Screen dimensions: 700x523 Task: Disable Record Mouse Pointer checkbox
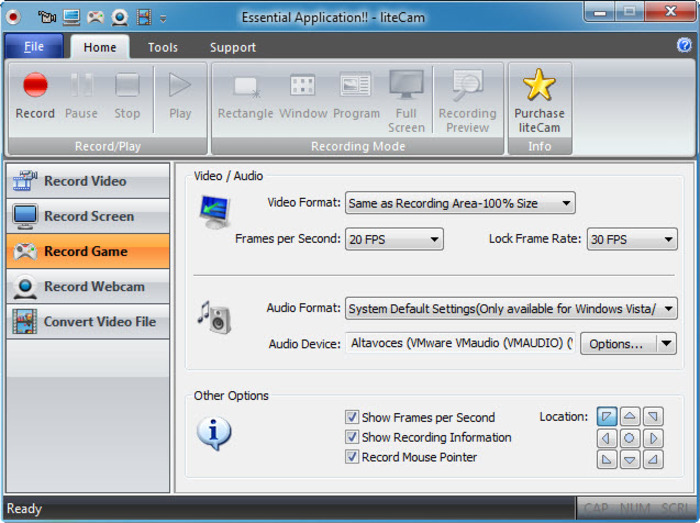tap(352, 457)
